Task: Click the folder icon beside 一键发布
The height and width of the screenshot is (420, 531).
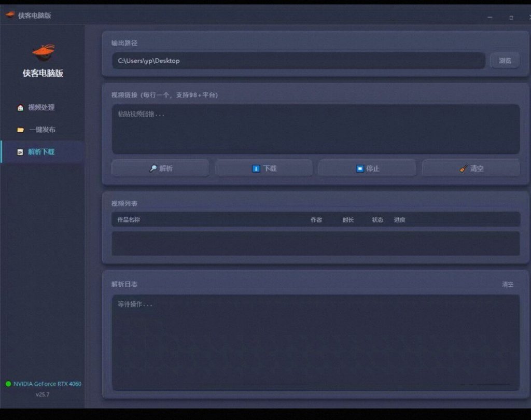Action: pyautogui.click(x=20, y=130)
